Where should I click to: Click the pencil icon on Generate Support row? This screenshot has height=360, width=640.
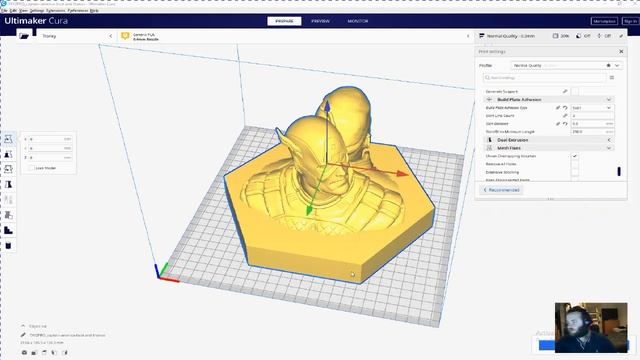tap(565, 91)
